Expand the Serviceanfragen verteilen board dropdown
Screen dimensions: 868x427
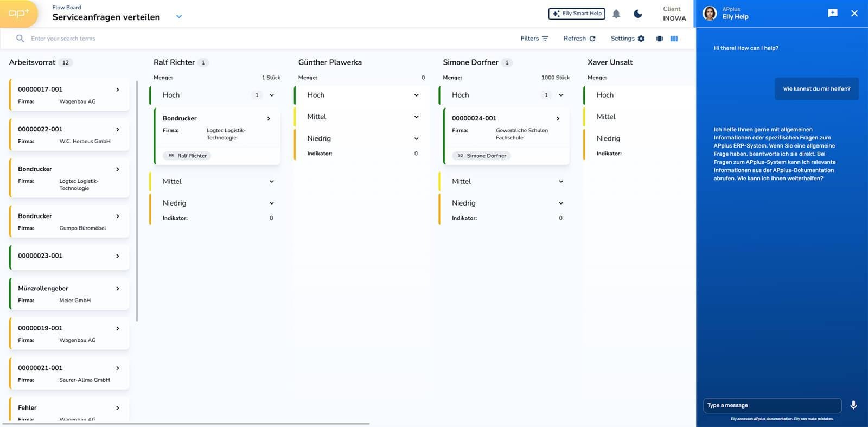[179, 17]
